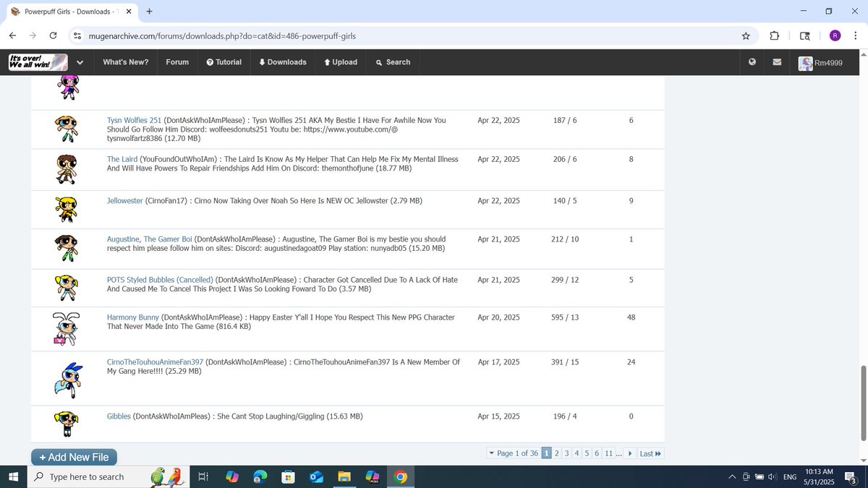Open the Upload menu item

click(x=341, y=62)
